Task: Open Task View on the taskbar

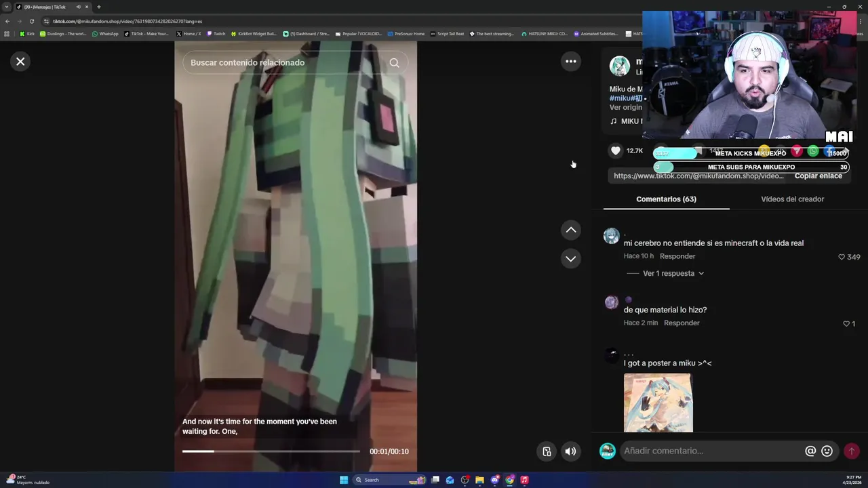Action: click(435, 480)
